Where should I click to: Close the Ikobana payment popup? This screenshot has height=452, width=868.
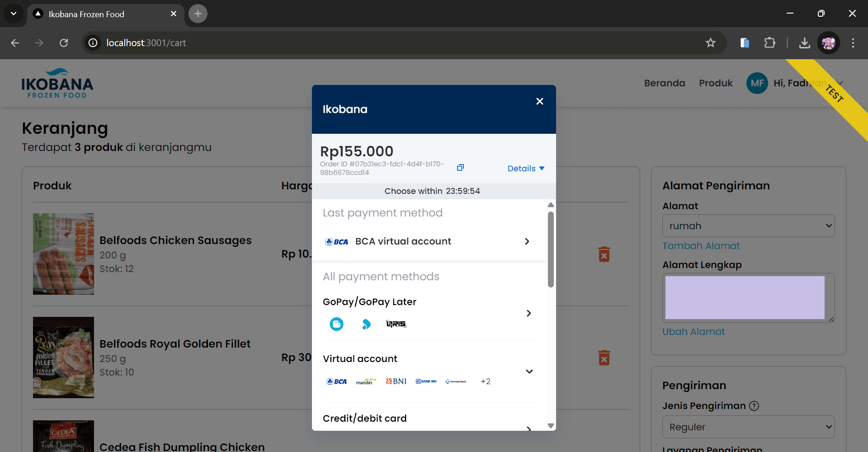click(539, 101)
